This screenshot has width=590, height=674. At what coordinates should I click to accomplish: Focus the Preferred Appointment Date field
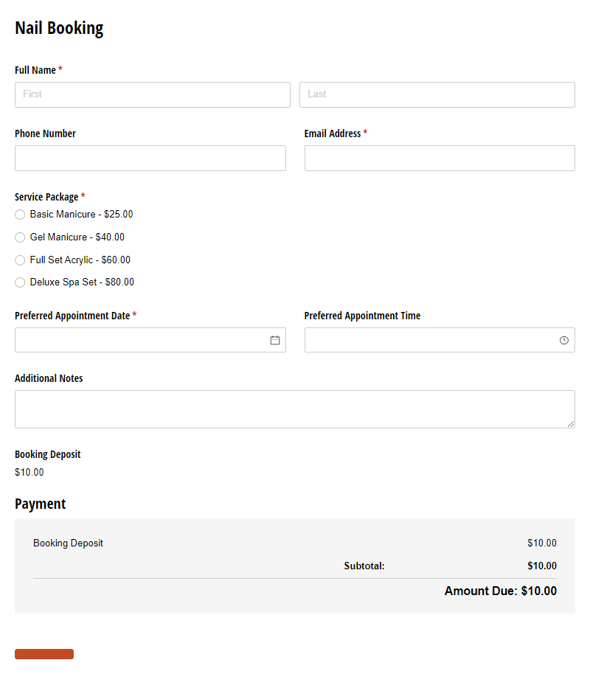pos(150,340)
